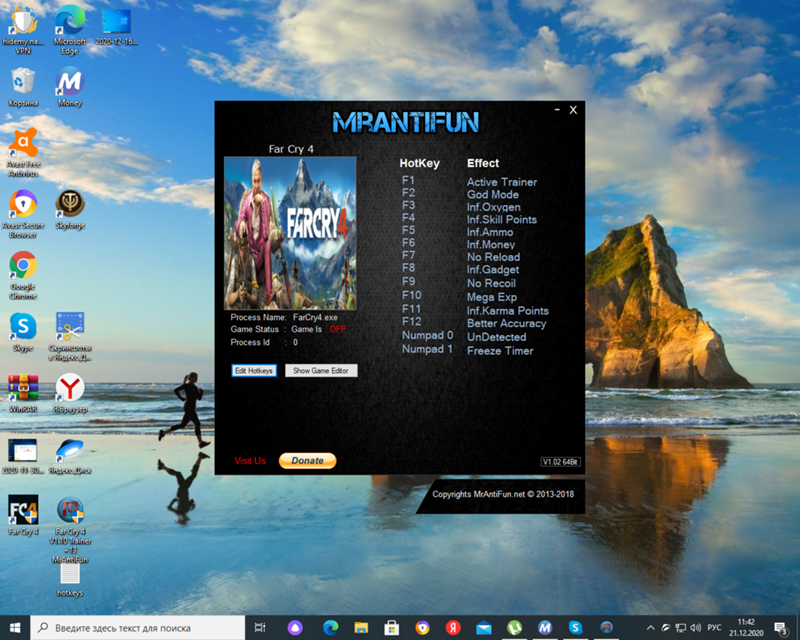
Task: Open the Skype taskbar icon
Action: click(x=576, y=628)
